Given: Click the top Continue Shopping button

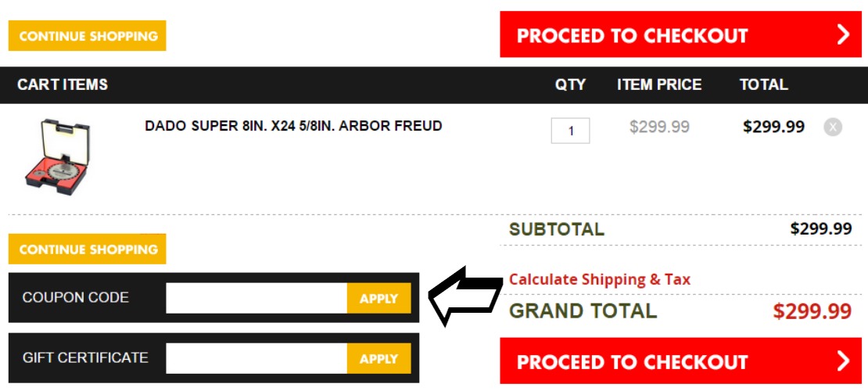Looking at the screenshot, I should click(x=88, y=36).
